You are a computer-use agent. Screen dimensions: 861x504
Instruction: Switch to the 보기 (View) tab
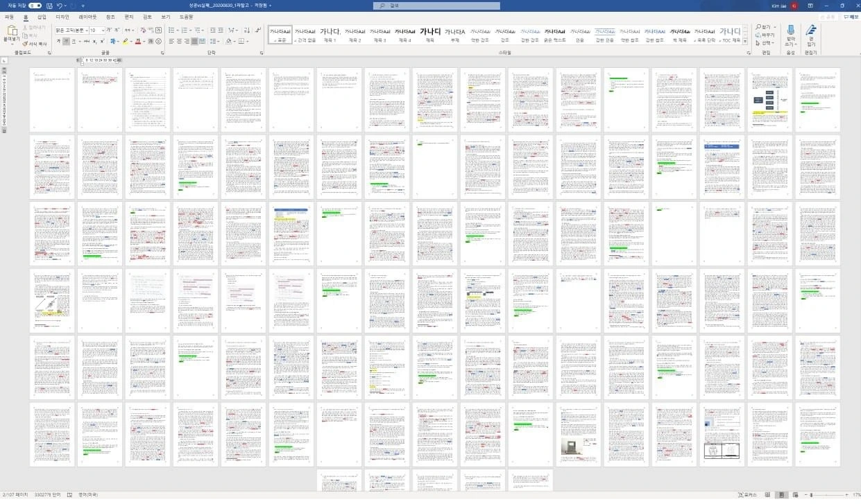[x=166, y=16]
